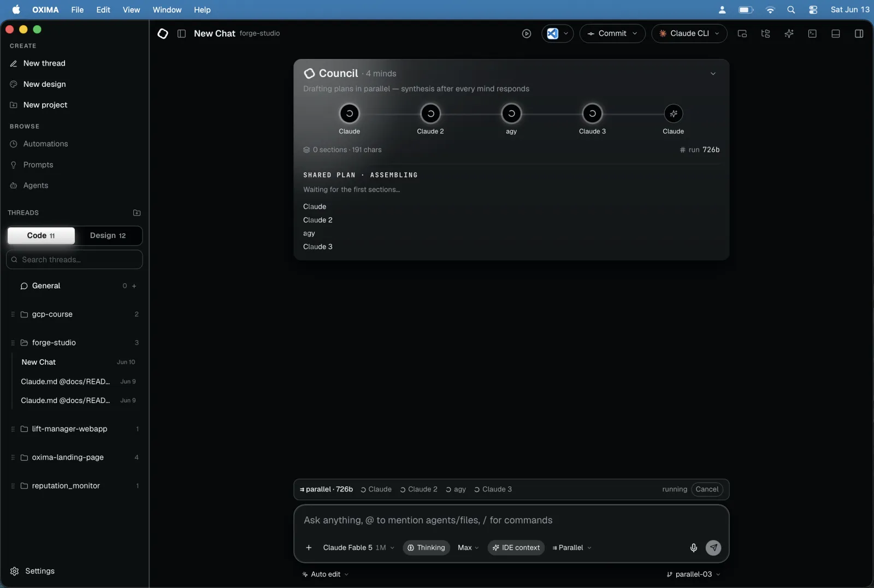Screen dimensions: 874x588
Task: Toggle the Thinking mode chip
Action: (x=426, y=548)
